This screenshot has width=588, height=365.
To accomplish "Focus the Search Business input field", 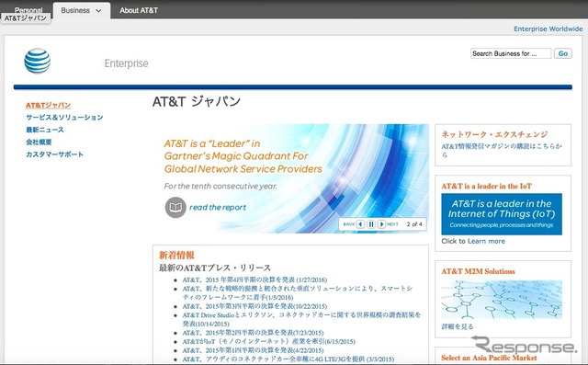I will coord(511,53).
